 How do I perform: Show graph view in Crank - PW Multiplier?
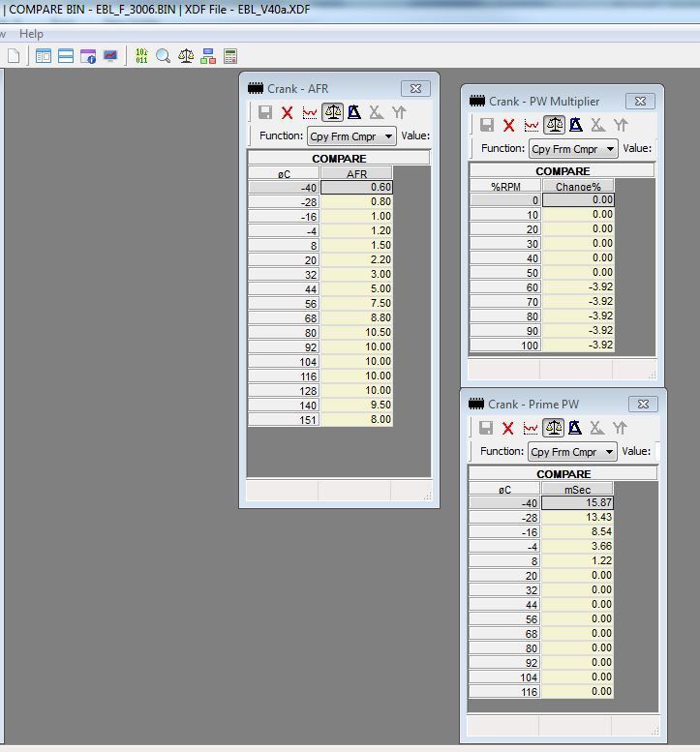[x=532, y=125]
